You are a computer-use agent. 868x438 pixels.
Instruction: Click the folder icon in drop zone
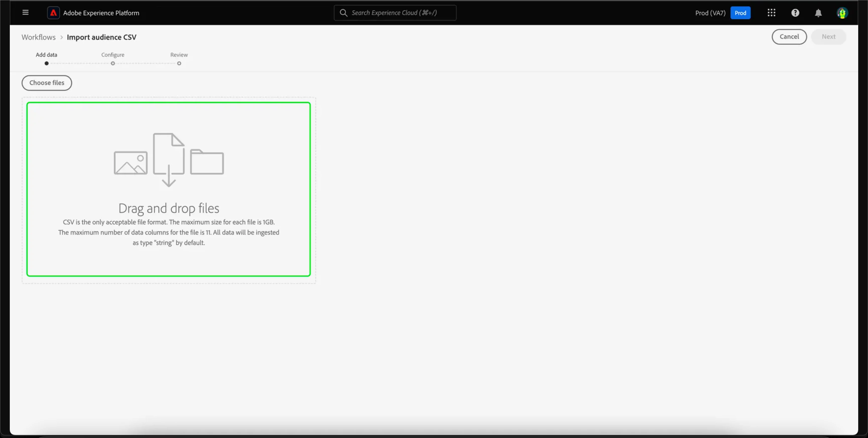coord(207,162)
